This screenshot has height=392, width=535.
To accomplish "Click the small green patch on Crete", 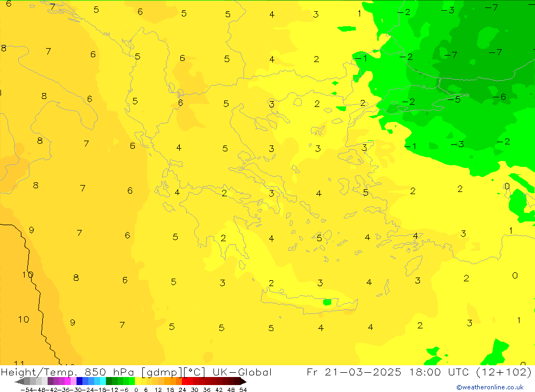I will pos(327,302).
